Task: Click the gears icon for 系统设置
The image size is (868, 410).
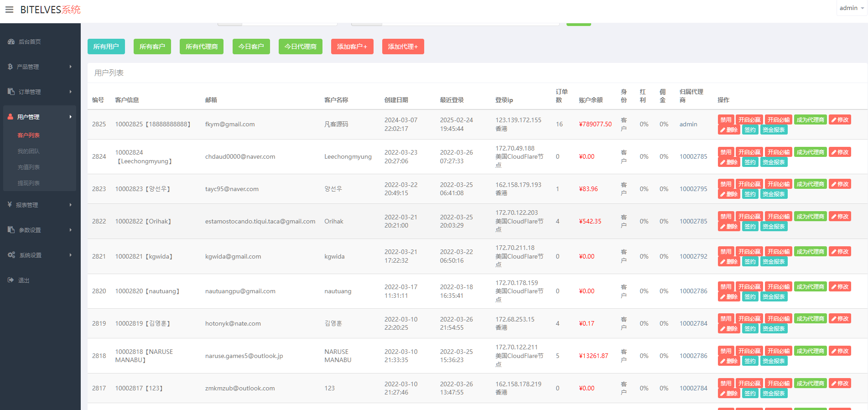Action: pyautogui.click(x=11, y=255)
